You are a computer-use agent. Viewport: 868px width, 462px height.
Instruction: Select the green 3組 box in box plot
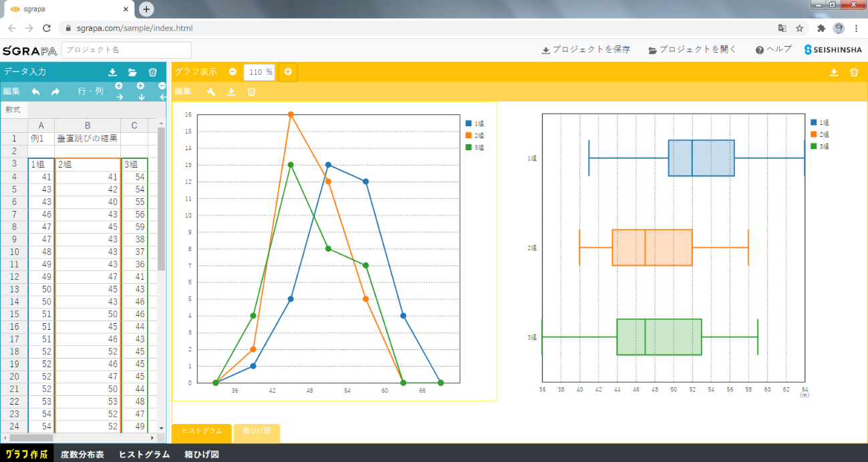tap(660, 337)
